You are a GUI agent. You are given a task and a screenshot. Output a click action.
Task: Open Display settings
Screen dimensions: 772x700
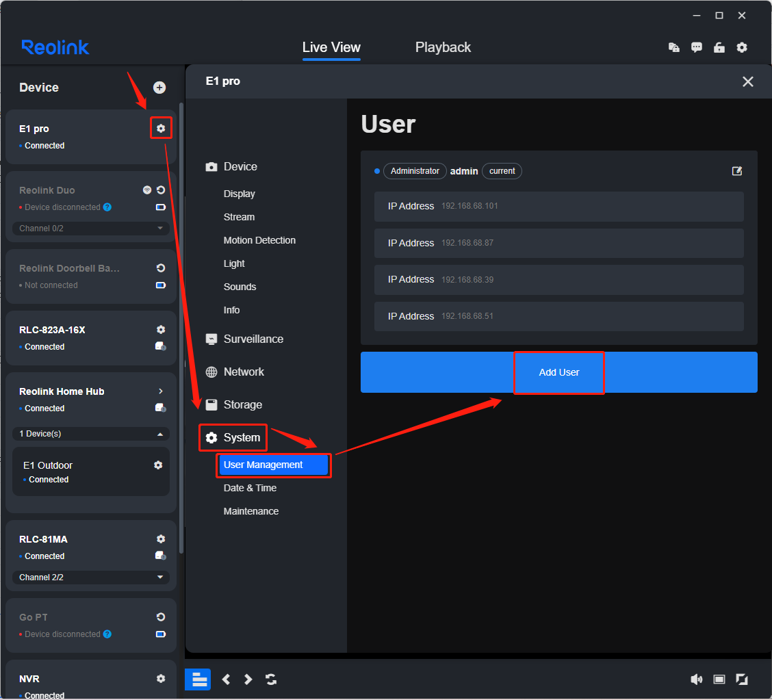click(240, 194)
